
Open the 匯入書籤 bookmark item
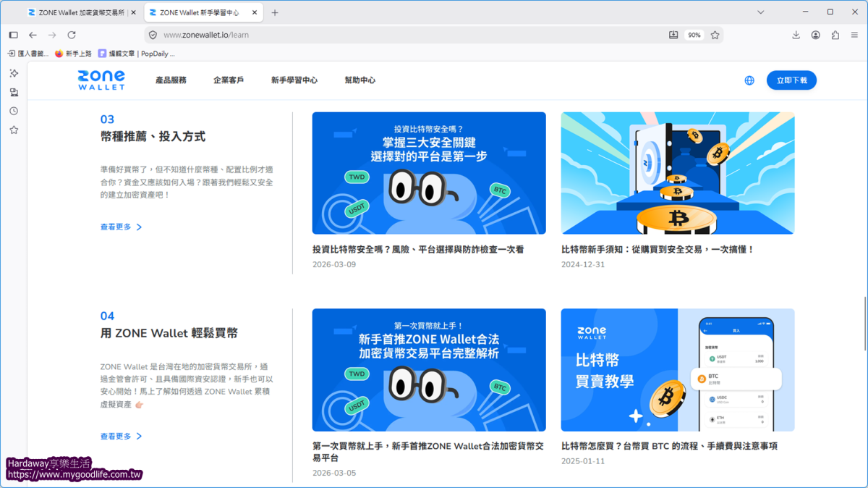click(28, 54)
